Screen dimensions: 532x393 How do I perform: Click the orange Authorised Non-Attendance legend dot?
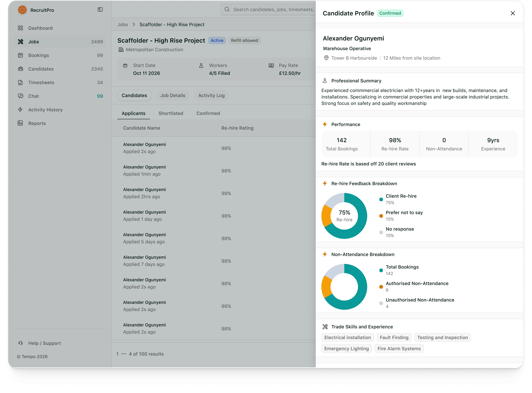click(x=381, y=287)
